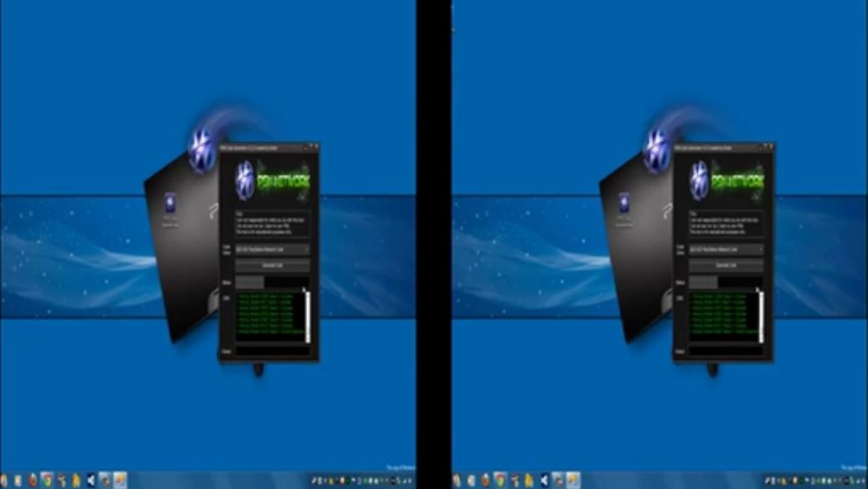Click Generate Code button in right frame
The width and height of the screenshot is (868, 489).
[727, 265]
